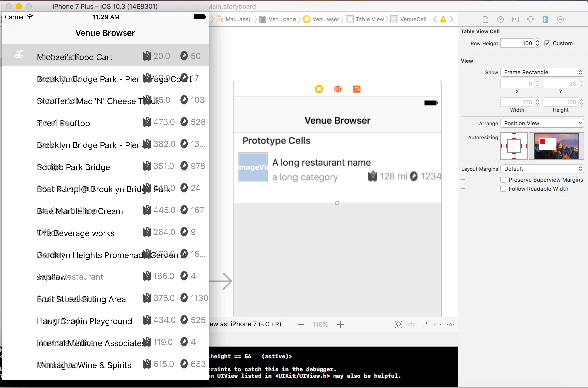Enable Preserve Superview Margins
The width and height of the screenshot is (588, 388).
click(x=503, y=180)
